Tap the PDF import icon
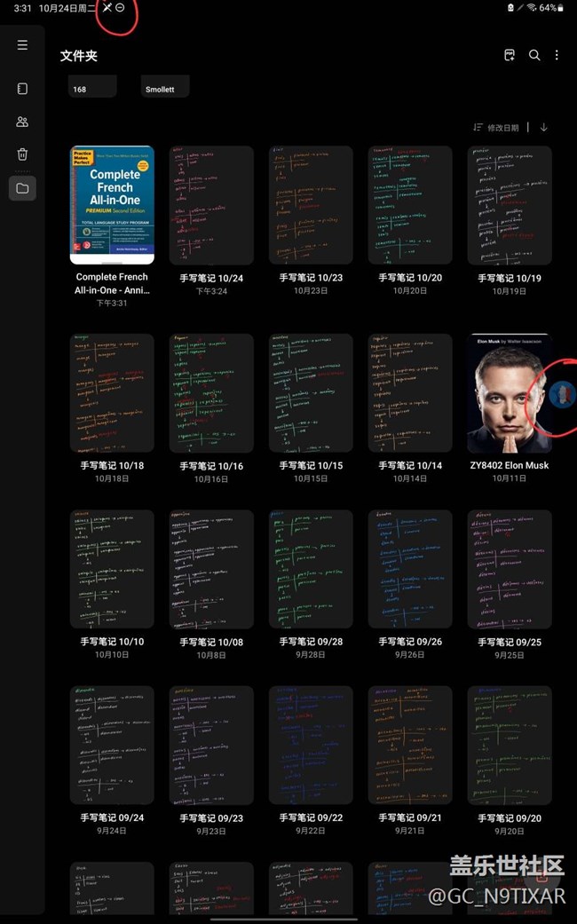The height and width of the screenshot is (924, 577). [510, 55]
